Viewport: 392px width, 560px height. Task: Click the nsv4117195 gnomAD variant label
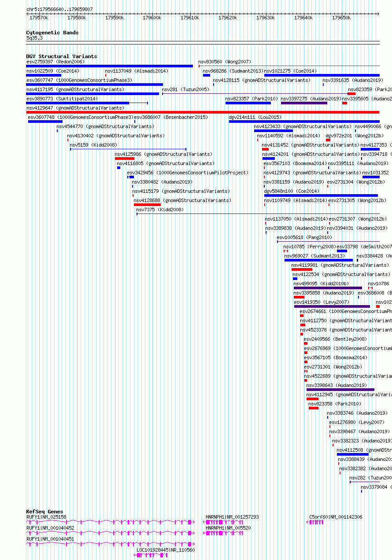click(75, 89)
